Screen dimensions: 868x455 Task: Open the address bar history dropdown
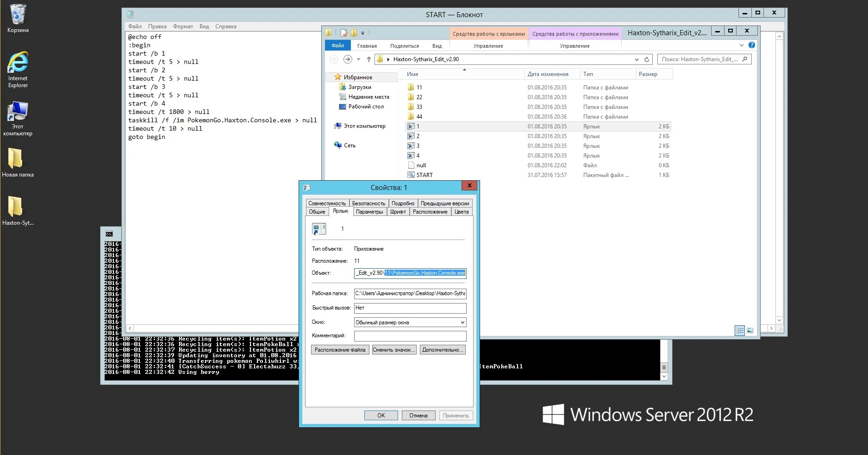click(637, 59)
